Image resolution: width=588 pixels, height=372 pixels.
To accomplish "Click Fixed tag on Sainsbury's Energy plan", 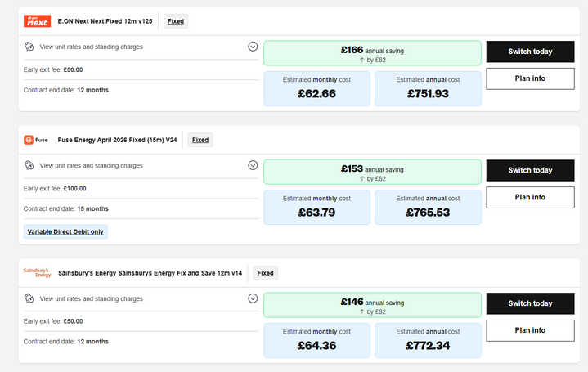I will point(266,273).
